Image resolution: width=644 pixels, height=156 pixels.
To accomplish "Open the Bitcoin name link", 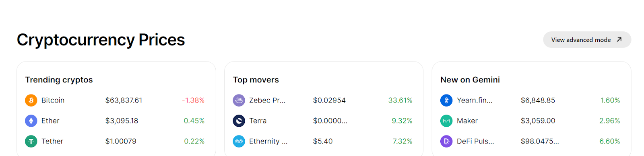I will coord(53,100).
